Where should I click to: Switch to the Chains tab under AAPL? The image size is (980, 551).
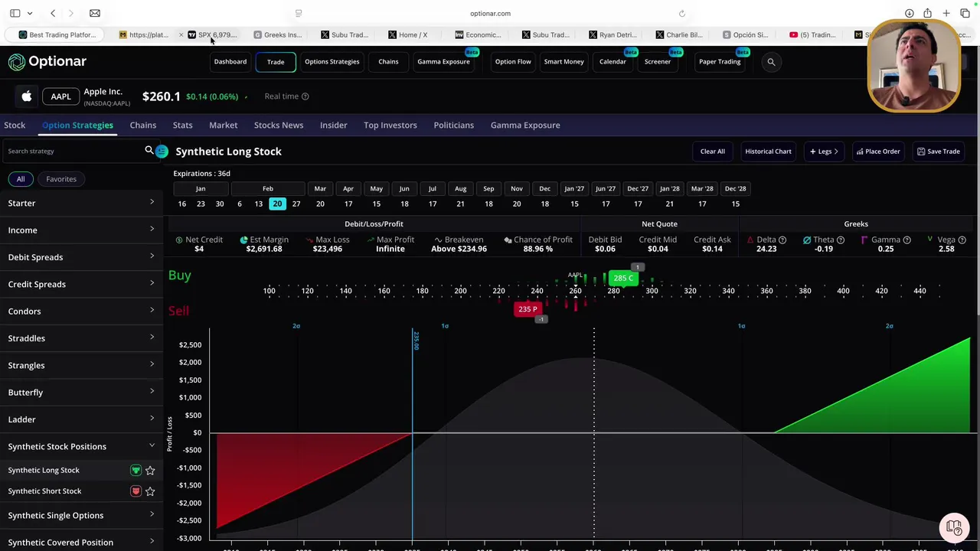143,125
